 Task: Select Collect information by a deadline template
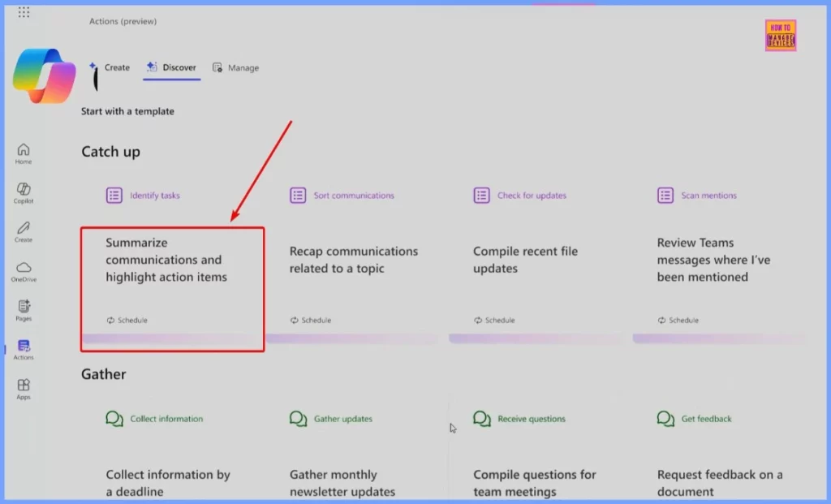(168, 483)
